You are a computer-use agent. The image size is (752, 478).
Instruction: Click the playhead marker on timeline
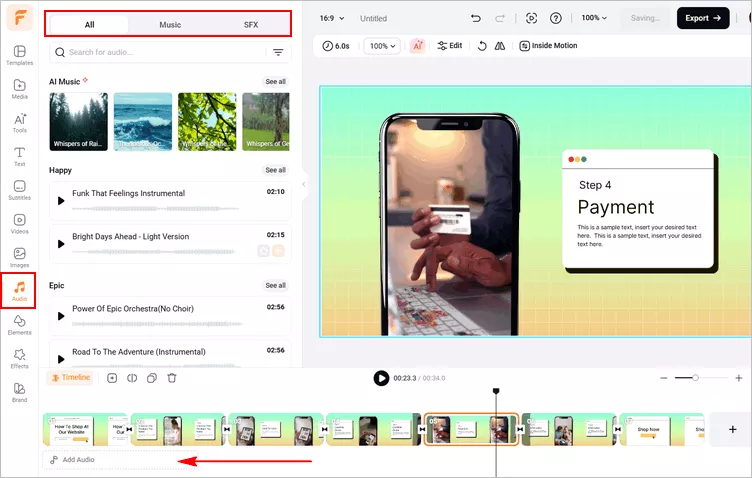click(496, 391)
